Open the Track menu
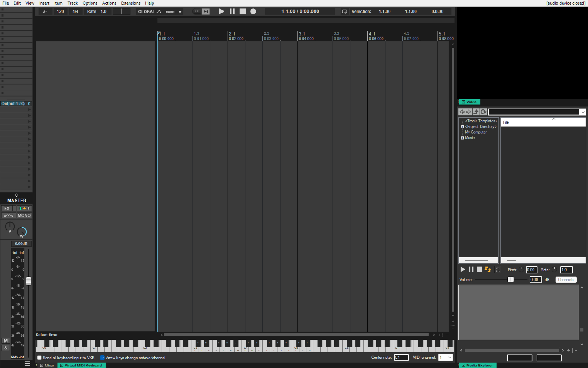This screenshot has height=368, width=588. tap(73, 3)
